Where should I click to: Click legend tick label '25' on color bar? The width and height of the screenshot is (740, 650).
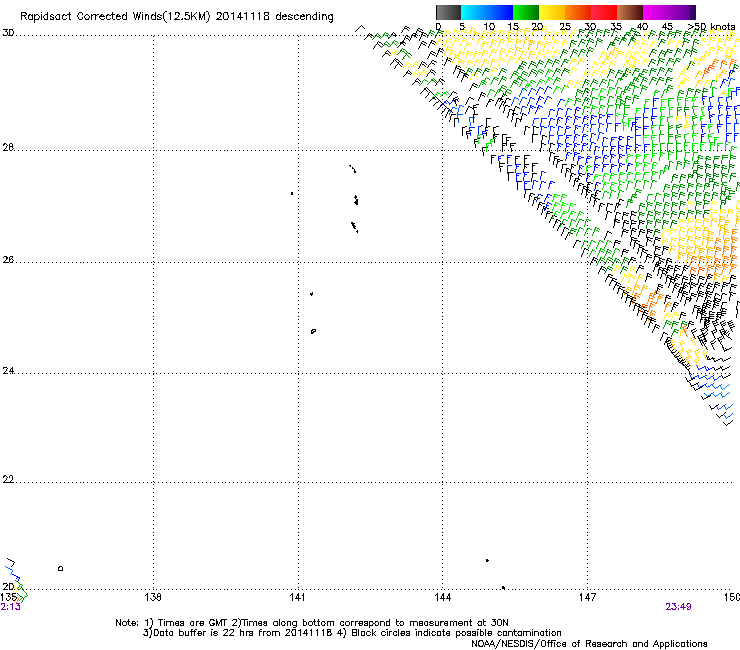click(565, 27)
